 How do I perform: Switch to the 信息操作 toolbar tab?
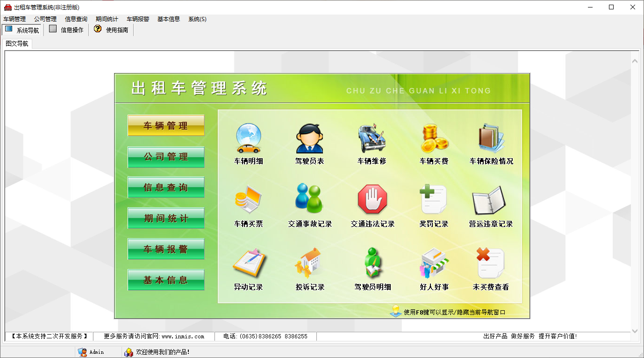66,30
